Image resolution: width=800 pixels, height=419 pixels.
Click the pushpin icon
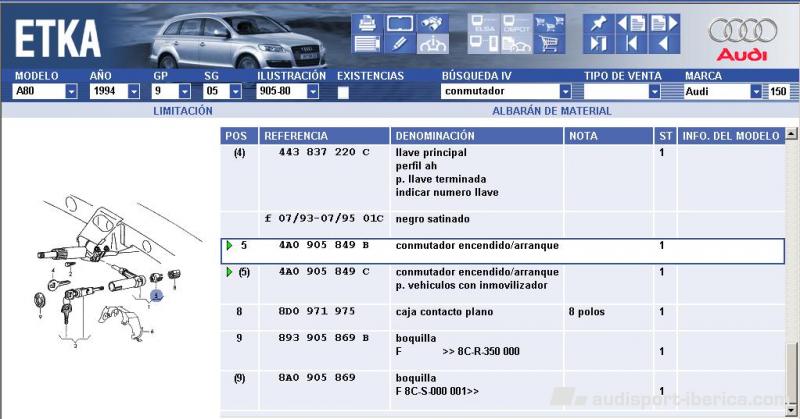click(598, 22)
